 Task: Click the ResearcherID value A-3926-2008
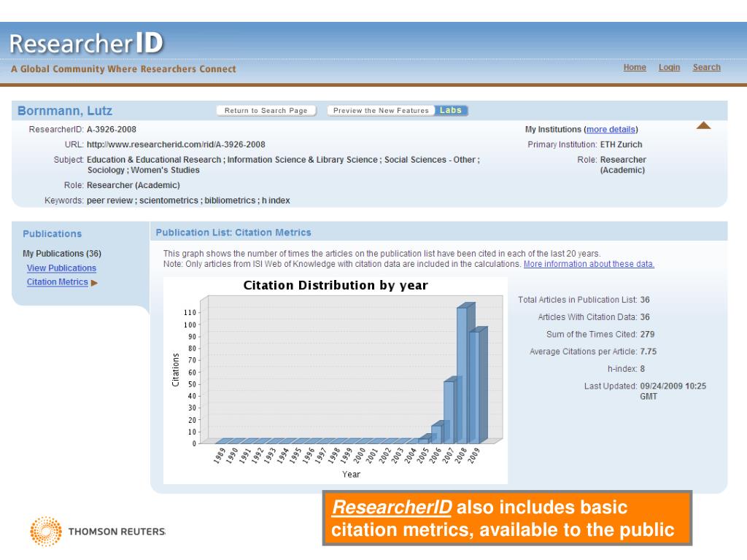(112, 130)
